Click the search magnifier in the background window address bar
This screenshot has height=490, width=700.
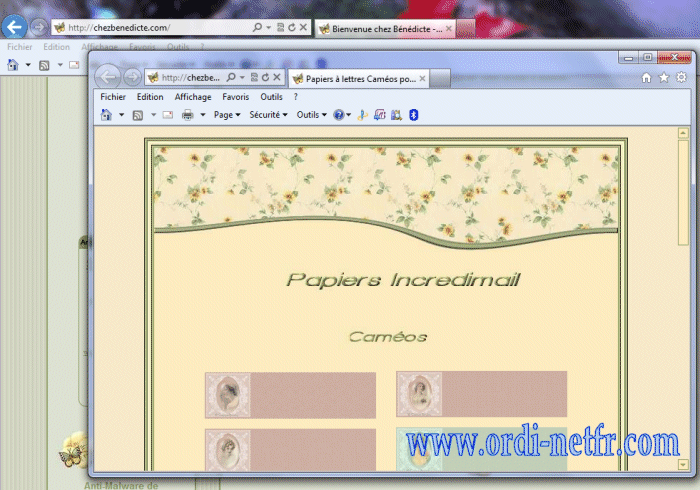pos(257,27)
